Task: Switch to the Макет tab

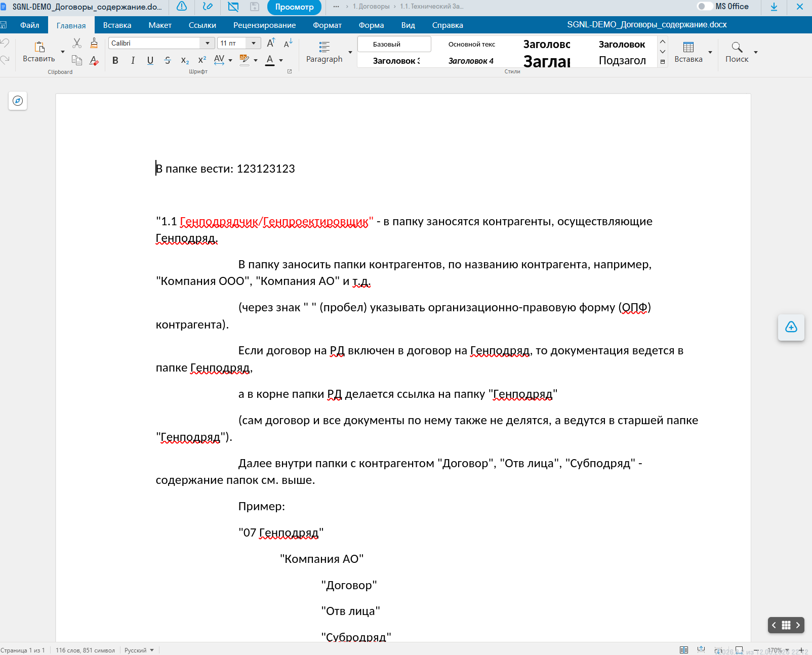Action: (160, 25)
